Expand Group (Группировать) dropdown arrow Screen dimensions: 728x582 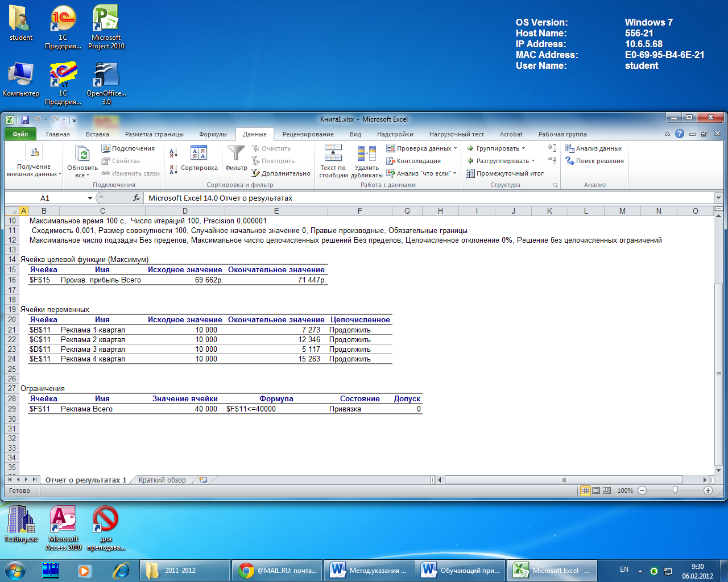coord(524,148)
